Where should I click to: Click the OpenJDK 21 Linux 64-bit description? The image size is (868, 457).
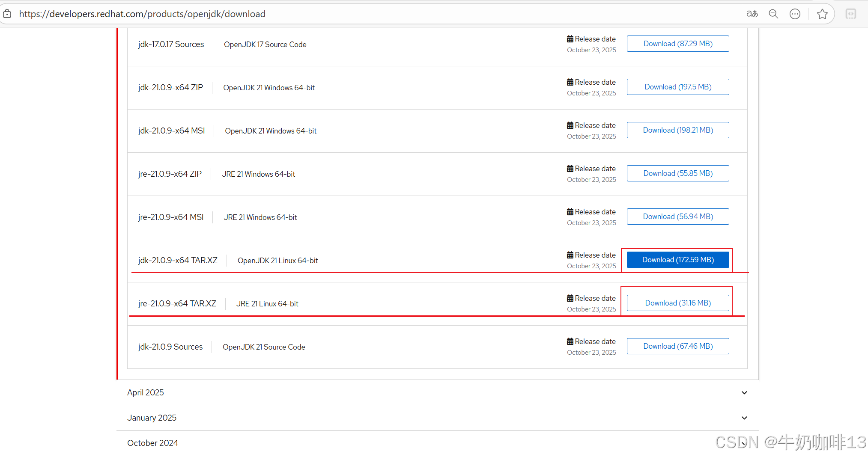(277, 261)
